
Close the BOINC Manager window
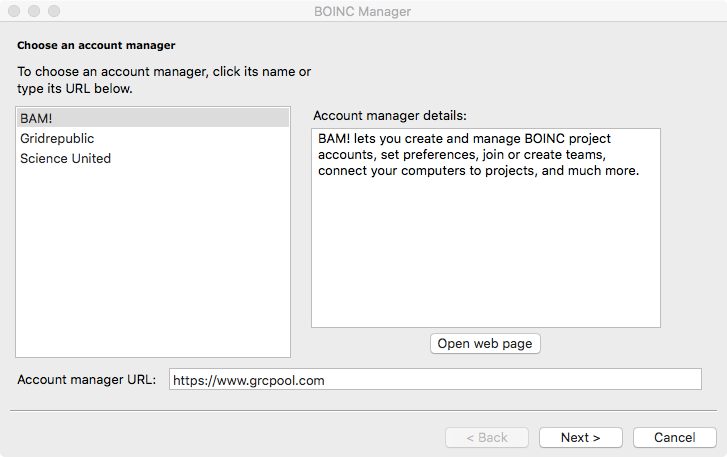coord(14,11)
